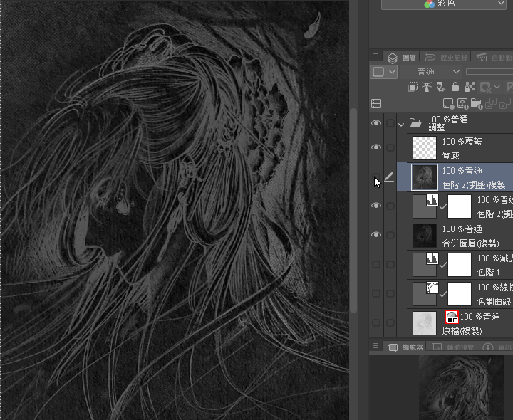Click the 色階 1 layer mask thumbnail
The height and width of the screenshot is (420, 513).
[x=460, y=265]
